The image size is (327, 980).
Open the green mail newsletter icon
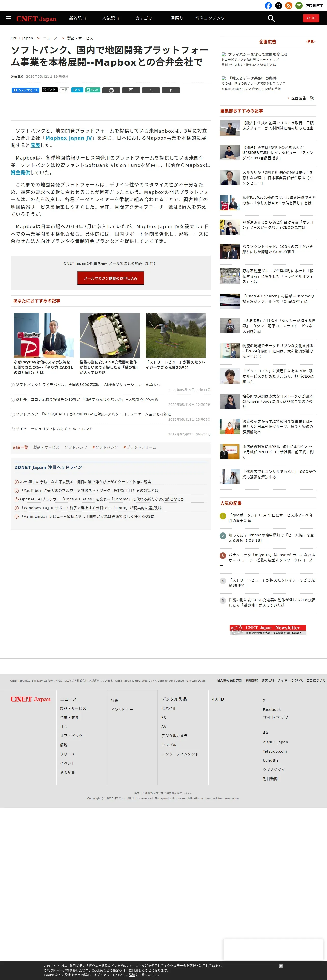point(299,6)
